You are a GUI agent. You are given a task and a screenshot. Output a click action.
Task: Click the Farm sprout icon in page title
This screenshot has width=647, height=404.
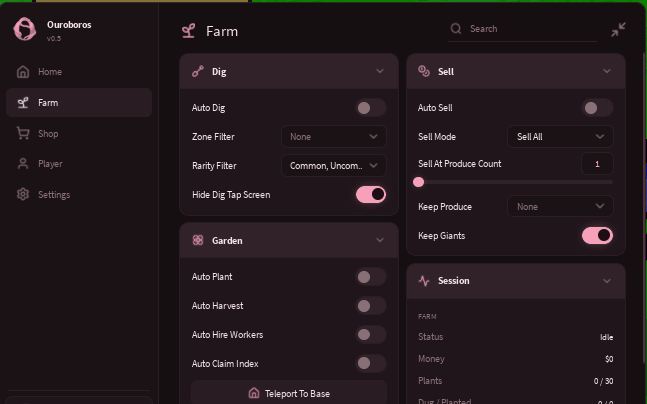click(189, 31)
